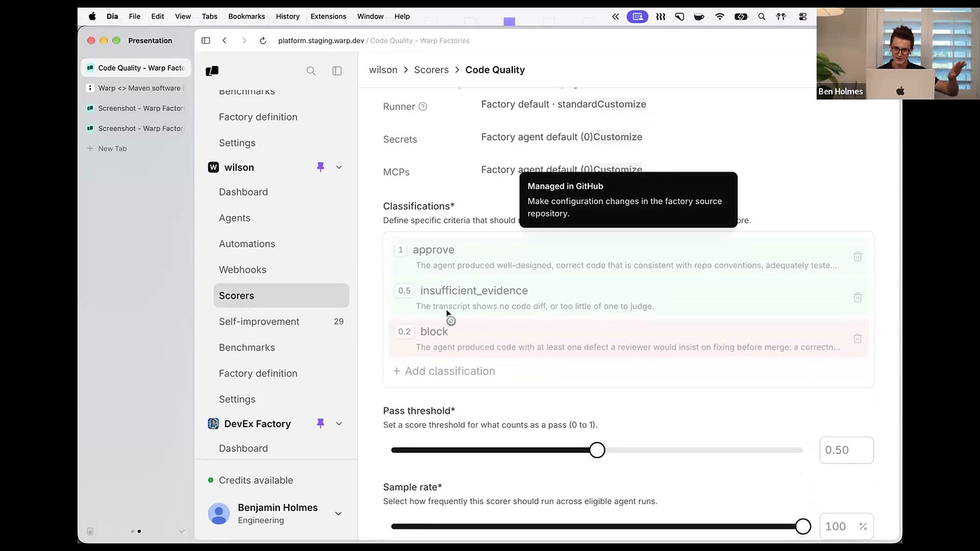980x551 pixels.
Task: Collapse the wilson factory section chevron
Action: pyautogui.click(x=339, y=167)
